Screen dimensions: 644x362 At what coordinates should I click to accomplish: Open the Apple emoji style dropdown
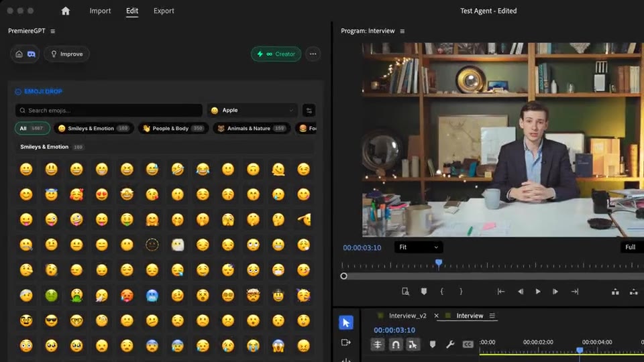coord(252,111)
